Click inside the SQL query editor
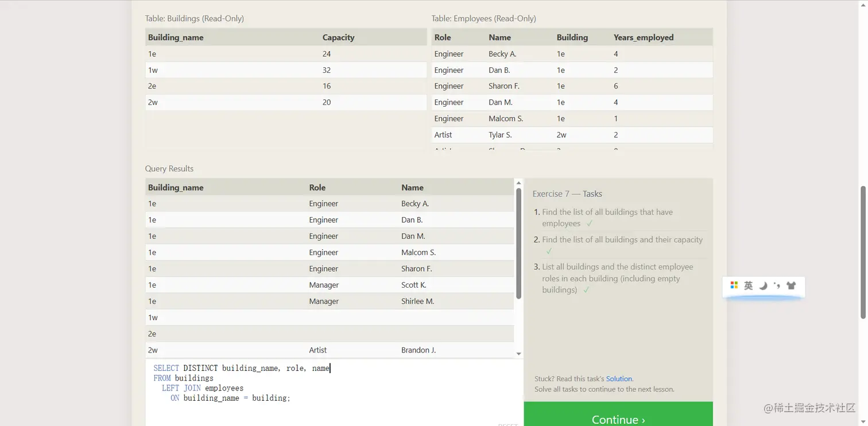This screenshot has height=426, width=868. [334, 392]
